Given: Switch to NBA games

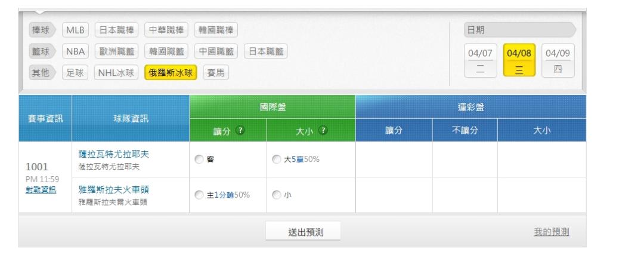Looking at the screenshot, I should pos(75,51).
